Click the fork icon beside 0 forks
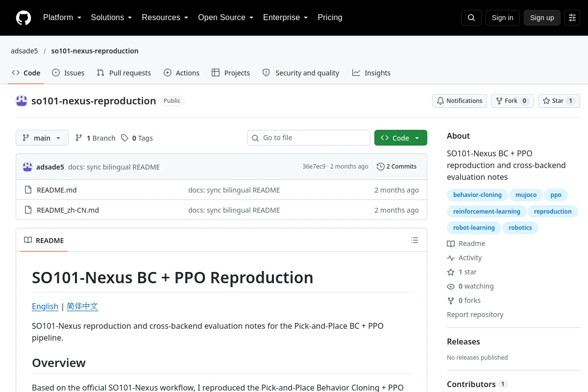Viewport: 588px width, 392px height. (x=451, y=300)
